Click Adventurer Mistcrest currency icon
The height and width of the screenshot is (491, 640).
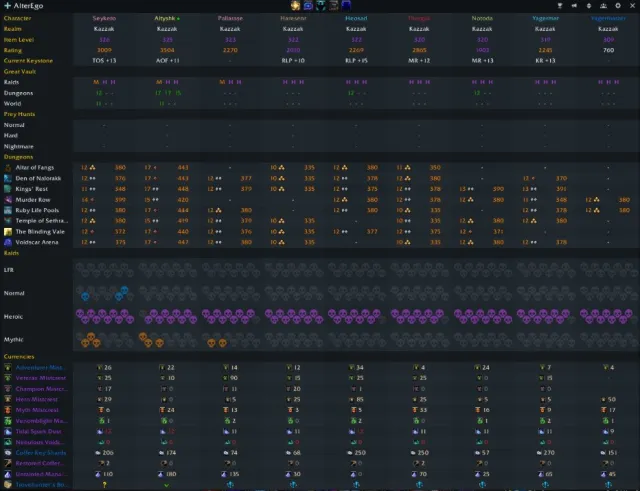(8, 367)
